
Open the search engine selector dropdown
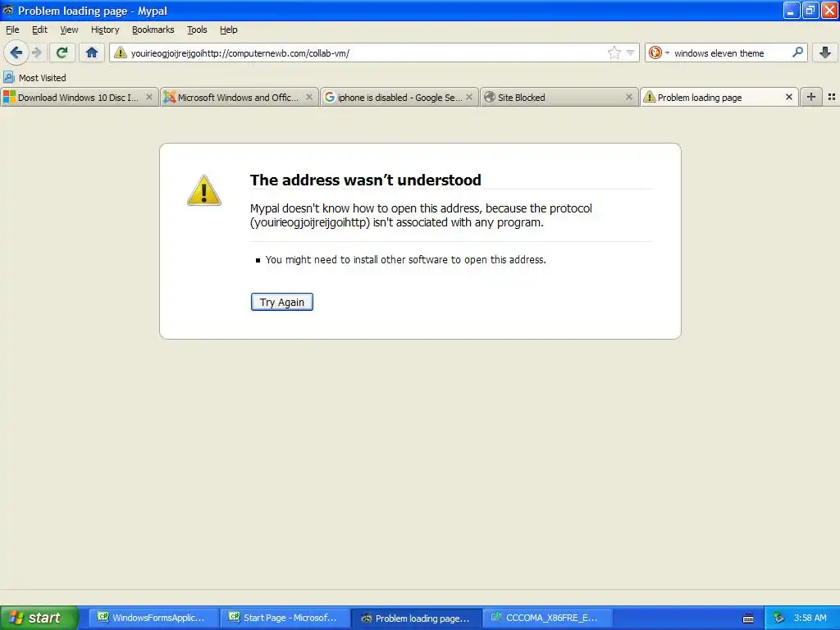(659, 52)
